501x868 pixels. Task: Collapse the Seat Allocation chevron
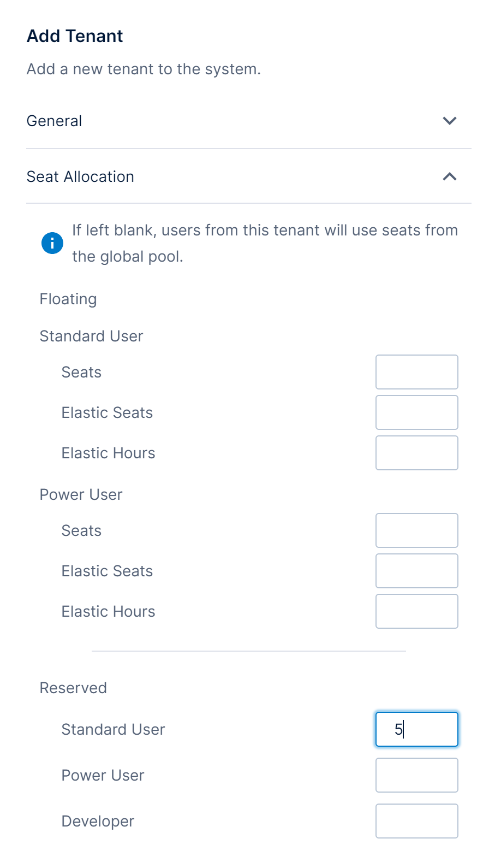pos(449,176)
